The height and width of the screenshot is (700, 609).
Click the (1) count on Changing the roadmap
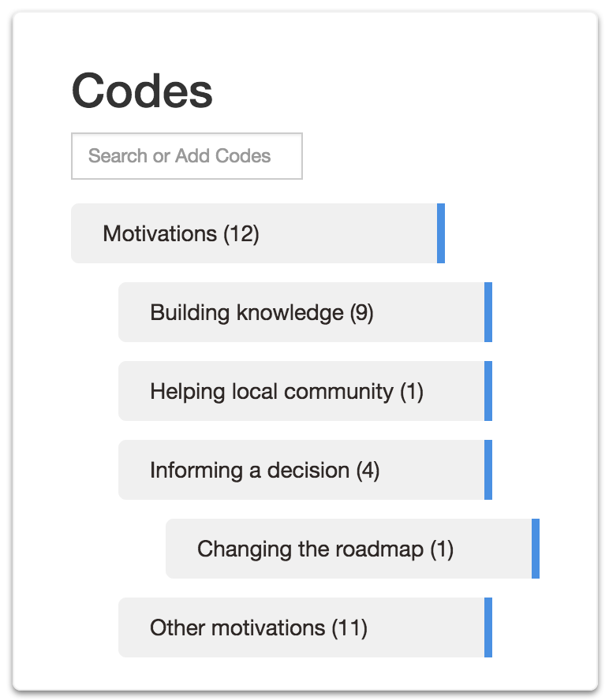click(x=442, y=549)
